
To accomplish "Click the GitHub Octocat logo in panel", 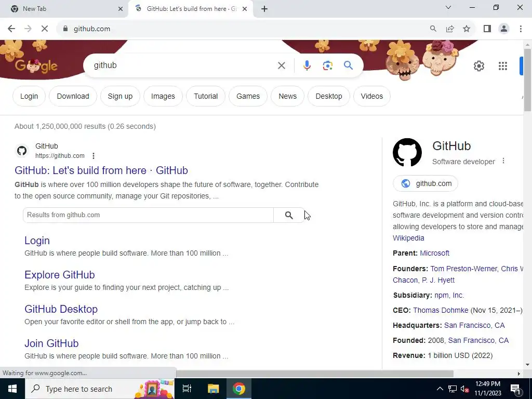I will pos(407,152).
